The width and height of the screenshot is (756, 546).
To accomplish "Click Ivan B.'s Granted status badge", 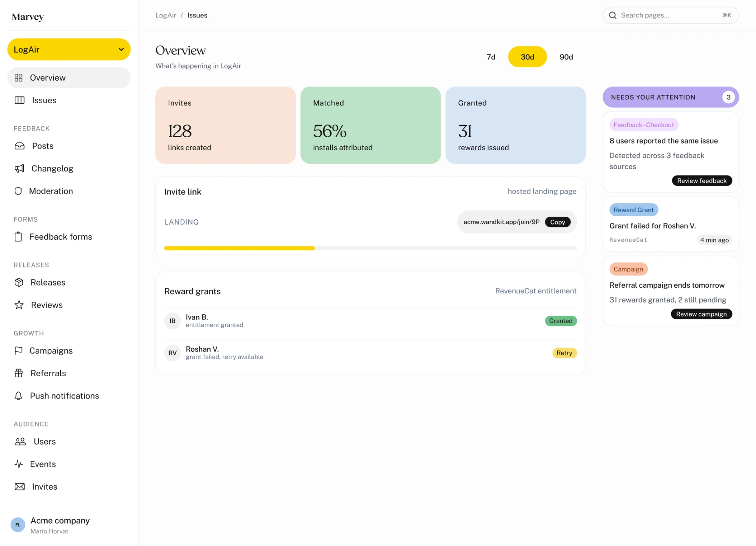I will click(561, 321).
